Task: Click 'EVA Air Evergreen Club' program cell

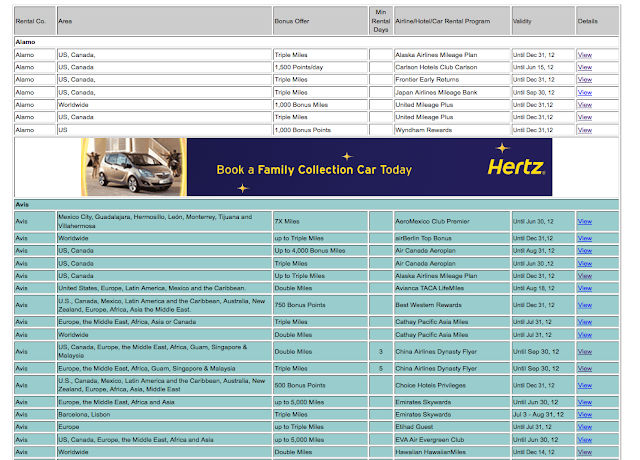Action: (452, 440)
